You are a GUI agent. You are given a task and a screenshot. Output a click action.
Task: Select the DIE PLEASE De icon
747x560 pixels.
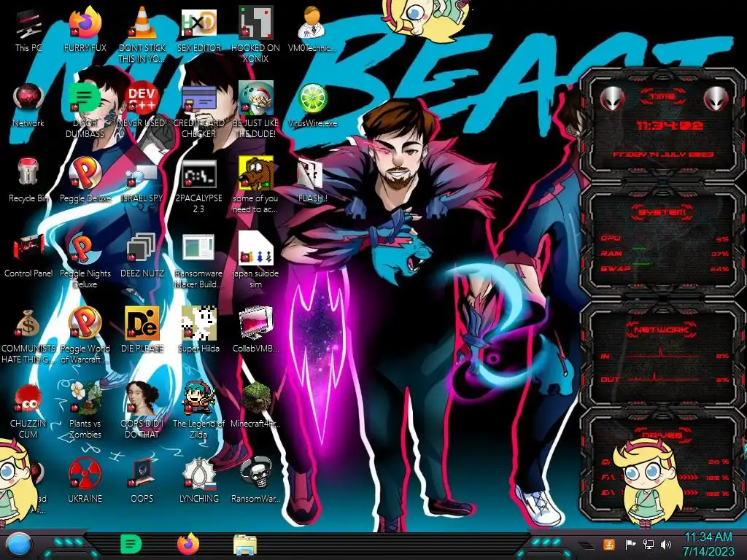tap(142, 331)
